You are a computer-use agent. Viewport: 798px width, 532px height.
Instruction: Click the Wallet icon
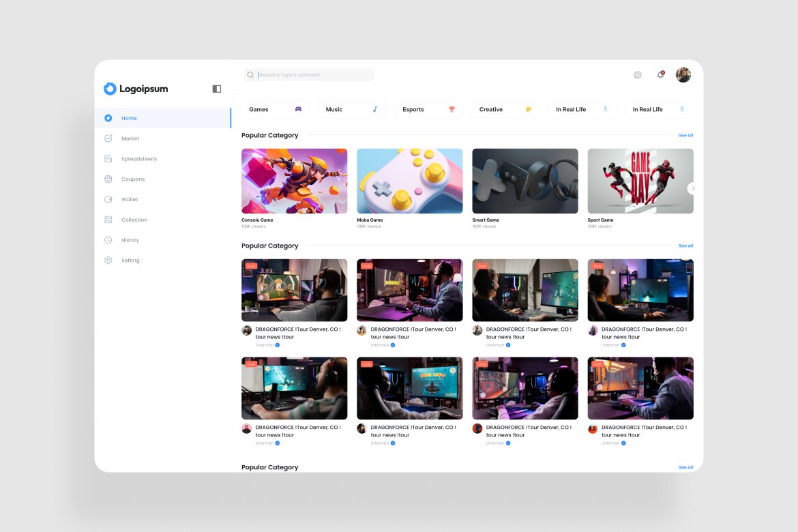tap(108, 199)
